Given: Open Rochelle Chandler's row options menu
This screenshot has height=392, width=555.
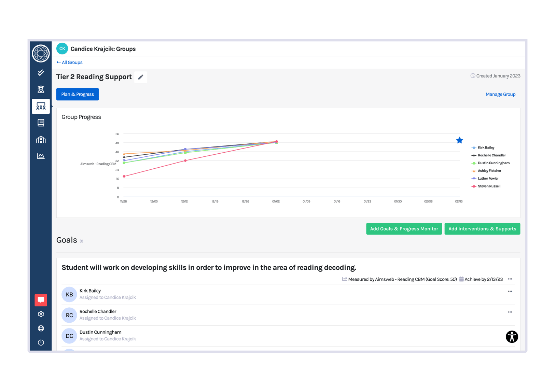Looking at the screenshot, I should point(510,312).
